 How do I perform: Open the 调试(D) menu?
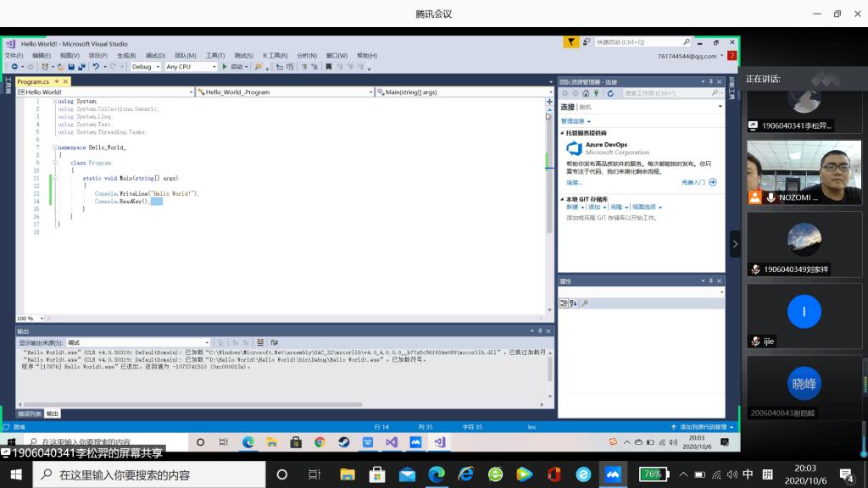[x=155, y=56]
